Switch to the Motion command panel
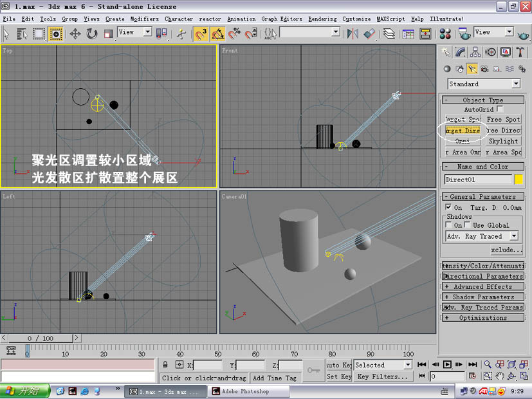Viewport: 532px width, 399px height. (x=490, y=52)
